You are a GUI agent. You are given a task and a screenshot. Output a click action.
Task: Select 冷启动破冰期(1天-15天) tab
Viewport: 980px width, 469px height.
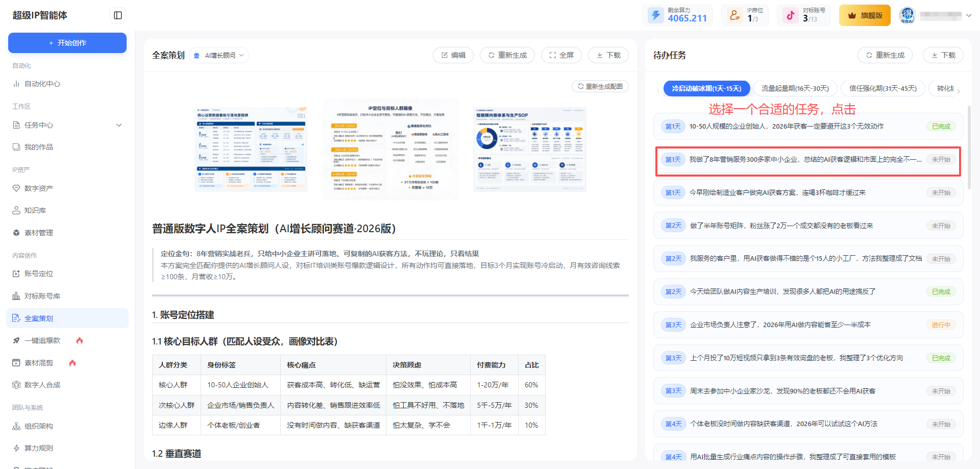click(x=706, y=88)
